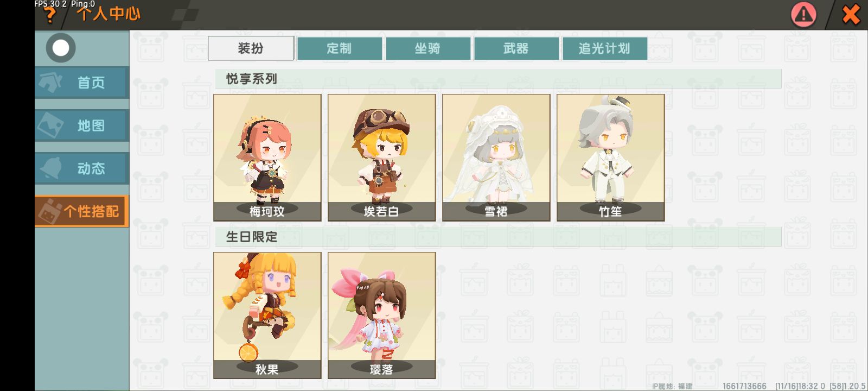Open the 追光计划 tab
868x391 pixels.
[x=605, y=48]
